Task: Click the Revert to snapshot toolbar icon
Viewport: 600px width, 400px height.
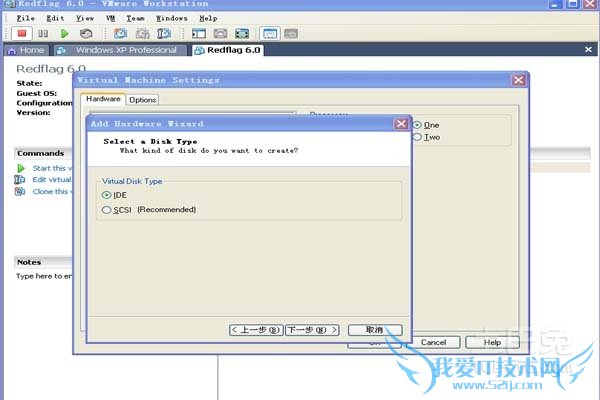Action: click(x=141, y=33)
